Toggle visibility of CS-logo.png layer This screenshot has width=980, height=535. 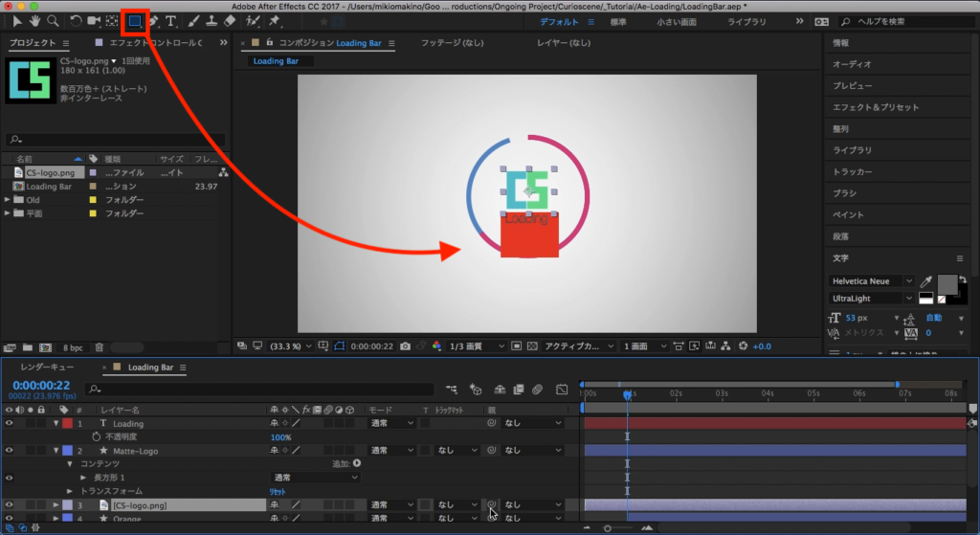(x=10, y=504)
